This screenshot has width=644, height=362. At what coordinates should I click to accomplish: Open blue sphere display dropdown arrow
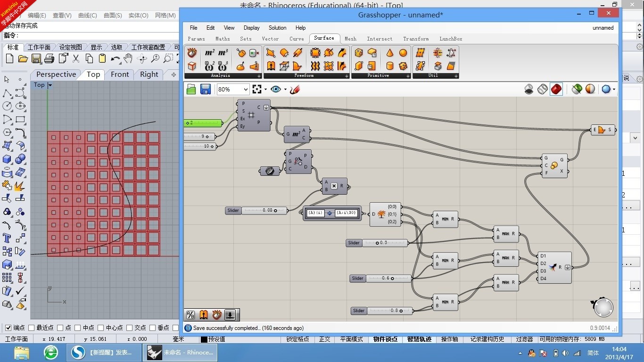[x=614, y=89]
